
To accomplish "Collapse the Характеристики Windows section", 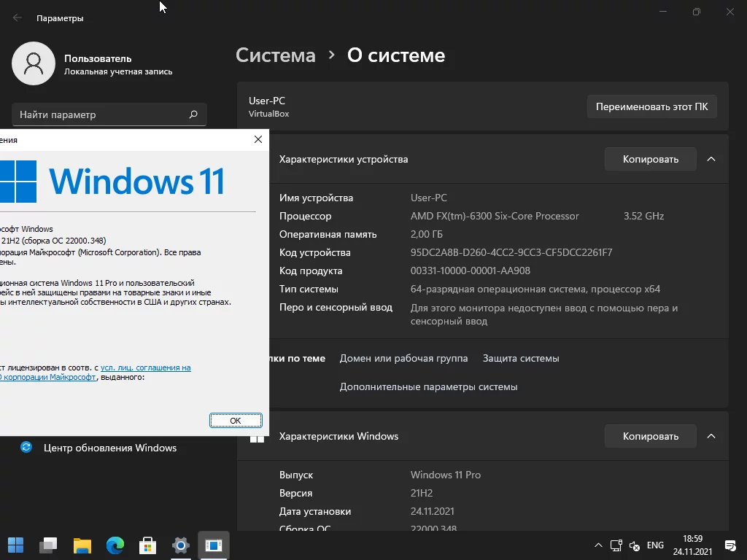I will click(x=711, y=436).
